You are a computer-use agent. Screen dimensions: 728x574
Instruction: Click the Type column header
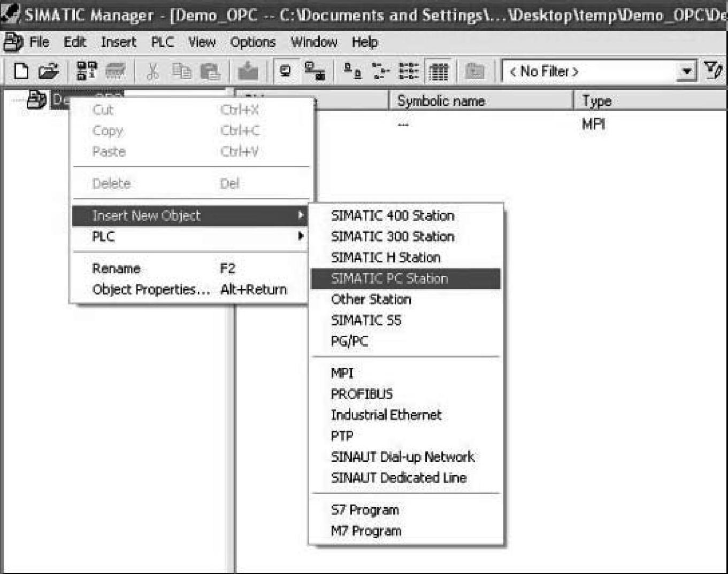[x=651, y=100]
